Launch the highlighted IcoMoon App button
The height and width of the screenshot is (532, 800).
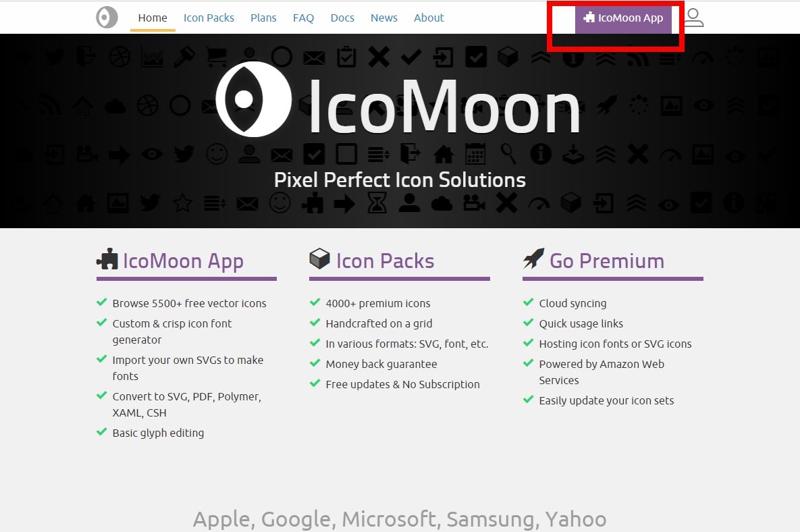pos(622,18)
